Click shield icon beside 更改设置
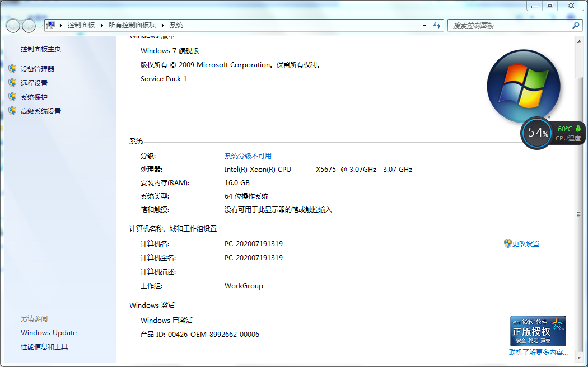Viewport: 588px width, 367px height. 508,243
